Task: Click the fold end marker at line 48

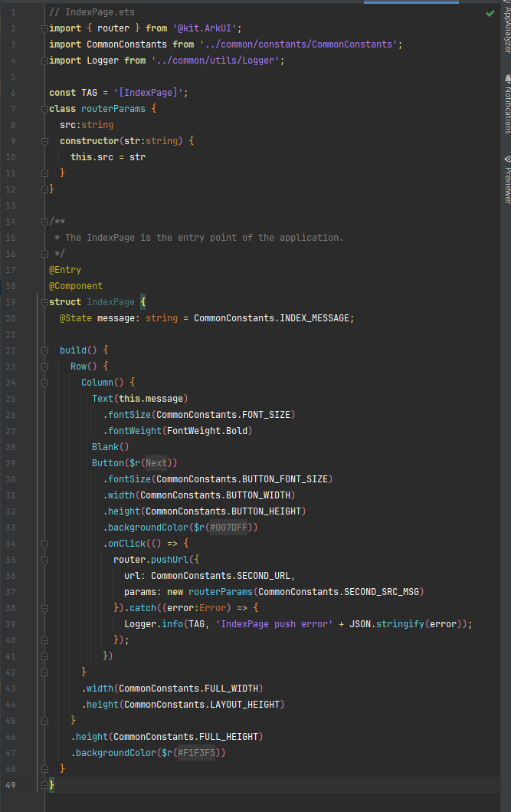Action: tap(45, 769)
